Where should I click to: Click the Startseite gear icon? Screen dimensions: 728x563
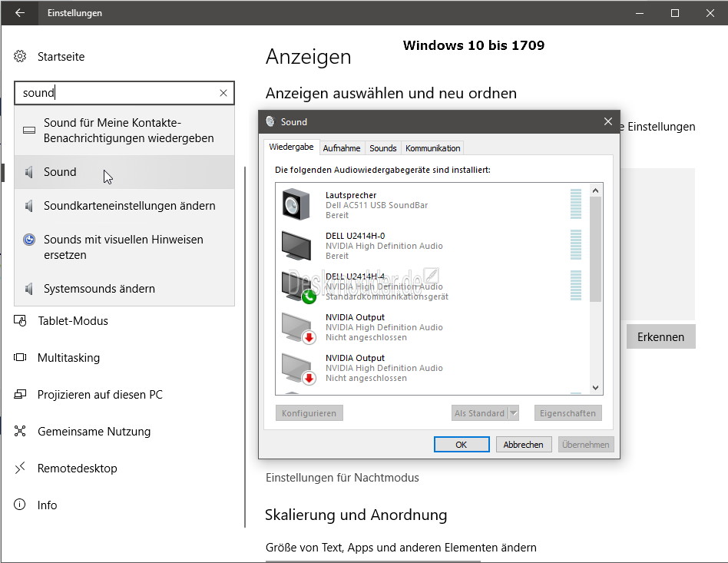point(20,56)
